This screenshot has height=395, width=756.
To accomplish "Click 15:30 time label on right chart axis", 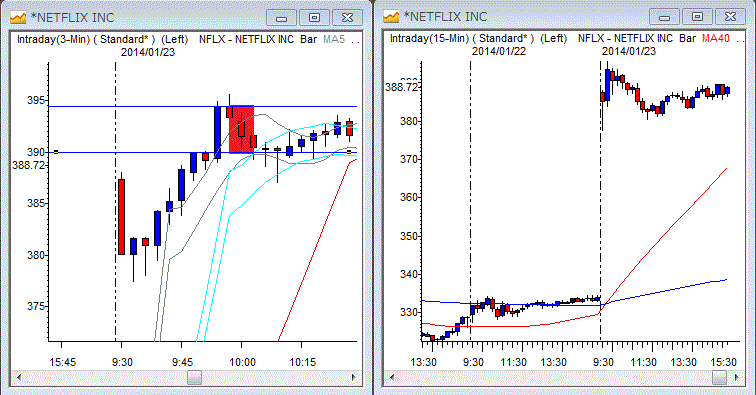I will click(x=724, y=362).
